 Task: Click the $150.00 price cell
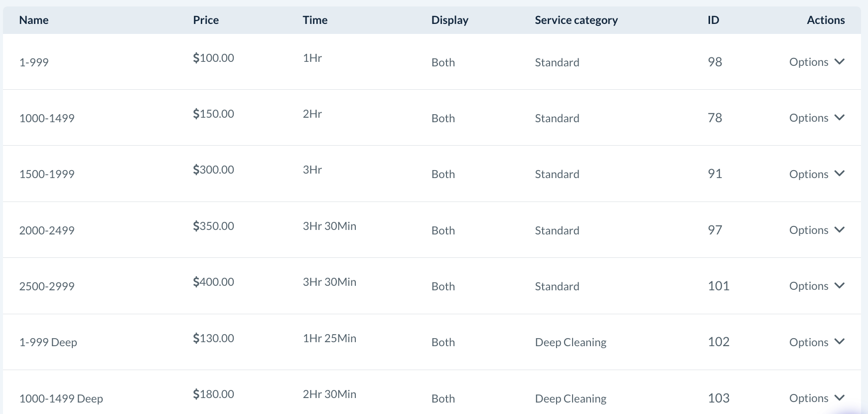[213, 114]
